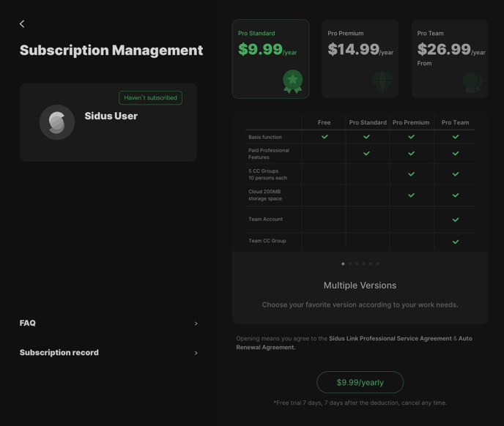Select the Pro Team $26.99 plan card
Image resolution: width=504 pixels, height=426 pixels.
[450, 59]
